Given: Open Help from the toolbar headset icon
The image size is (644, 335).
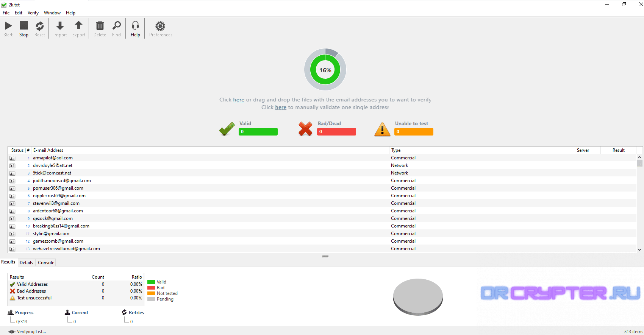Looking at the screenshot, I should coord(135,29).
